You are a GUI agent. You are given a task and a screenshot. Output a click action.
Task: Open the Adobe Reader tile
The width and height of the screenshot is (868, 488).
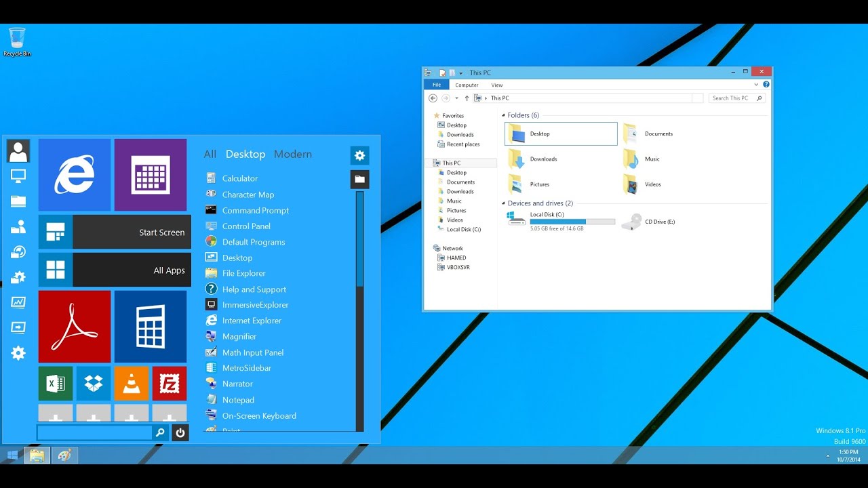[x=75, y=326]
